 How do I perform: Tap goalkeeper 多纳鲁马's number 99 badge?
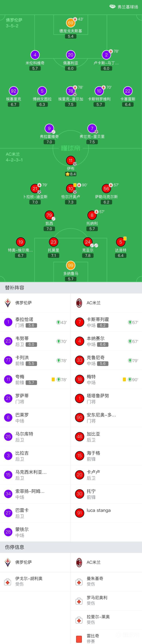click(x=70, y=265)
